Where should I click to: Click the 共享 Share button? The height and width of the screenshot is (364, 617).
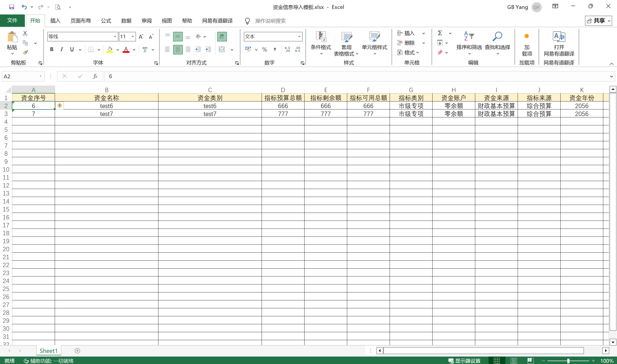[x=599, y=21]
